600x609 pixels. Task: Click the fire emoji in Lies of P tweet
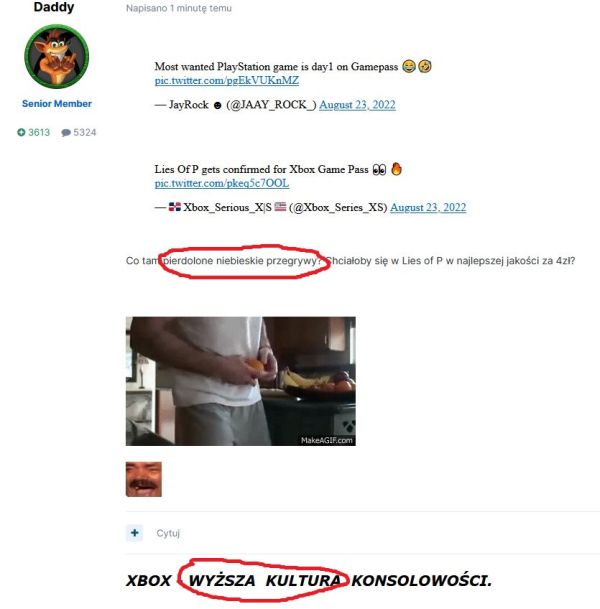(x=396, y=169)
